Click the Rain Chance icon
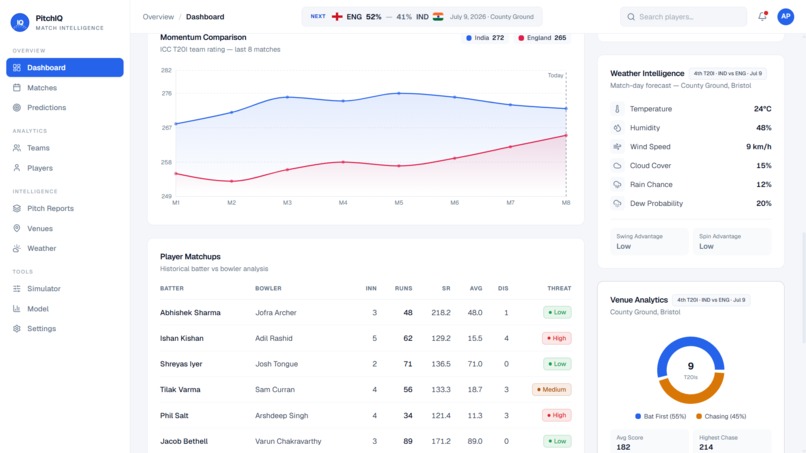Screen dimensions: 806x453 pos(617,185)
